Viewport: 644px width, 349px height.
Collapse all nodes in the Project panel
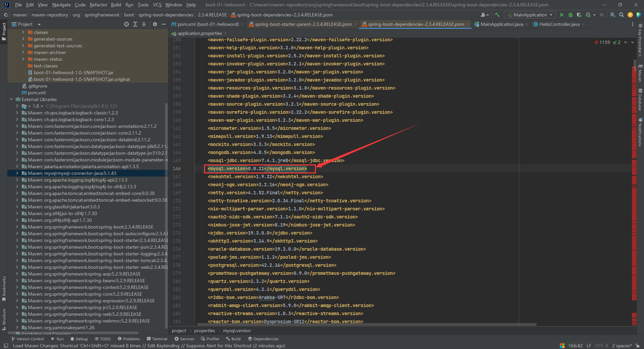144,24
